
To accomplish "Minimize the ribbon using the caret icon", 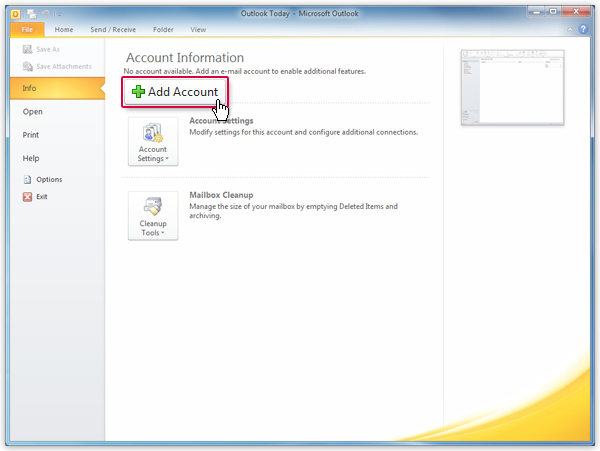I will [x=572, y=30].
